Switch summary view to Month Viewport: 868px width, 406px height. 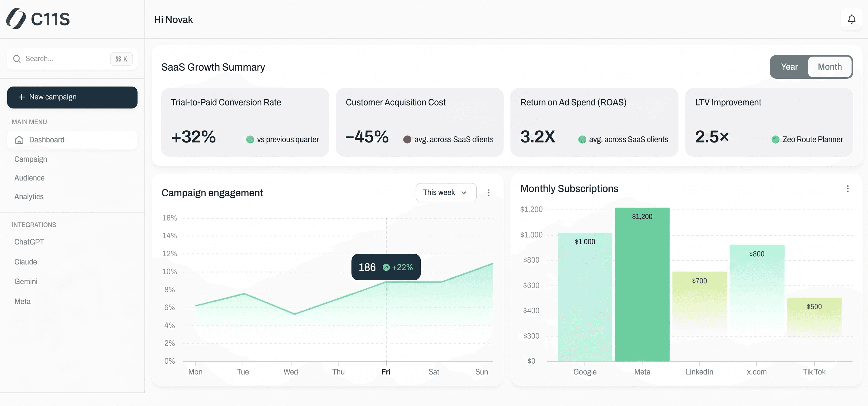(830, 67)
